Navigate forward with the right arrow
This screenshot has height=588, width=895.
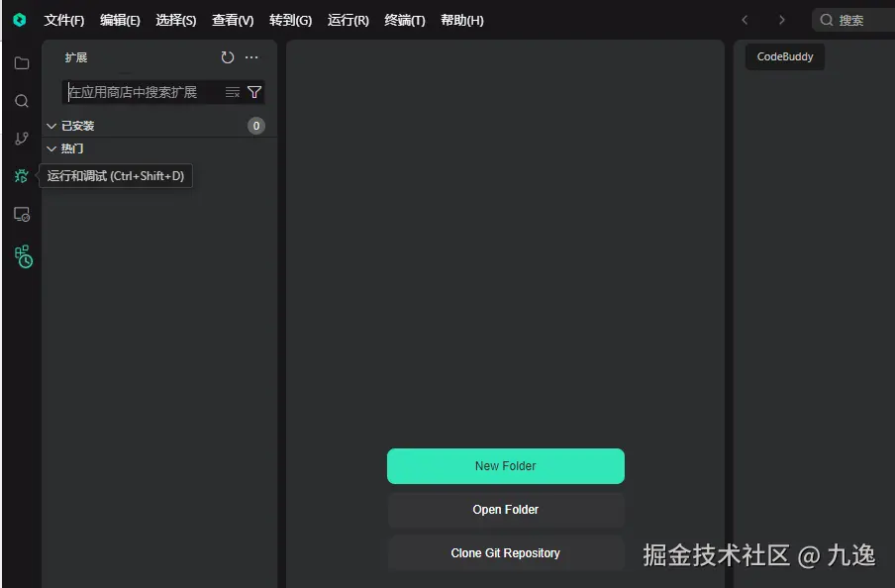tap(781, 20)
